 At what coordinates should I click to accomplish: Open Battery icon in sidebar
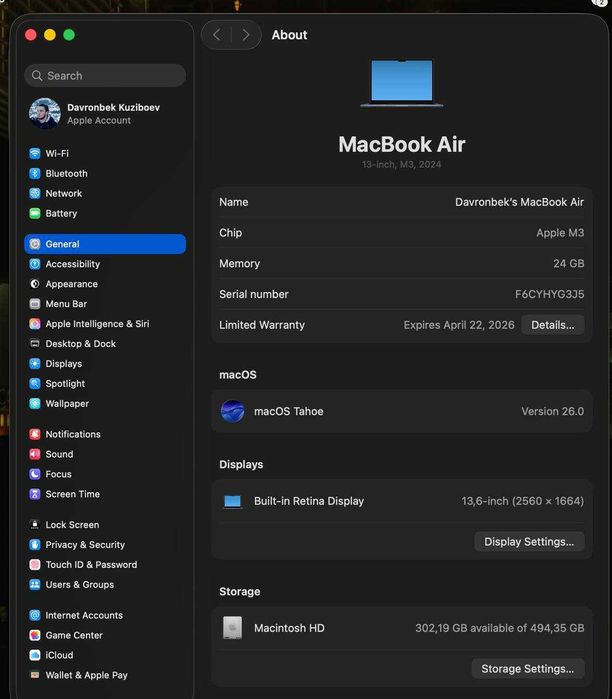(x=35, y=214)
